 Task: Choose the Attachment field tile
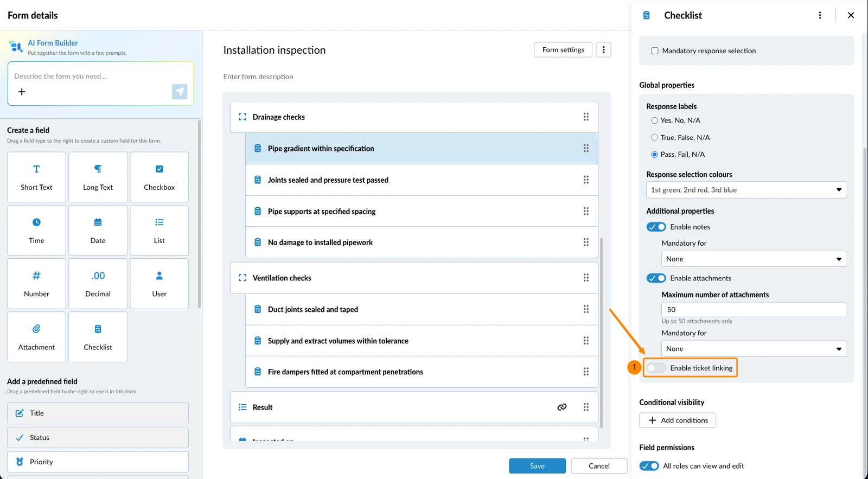36,337
